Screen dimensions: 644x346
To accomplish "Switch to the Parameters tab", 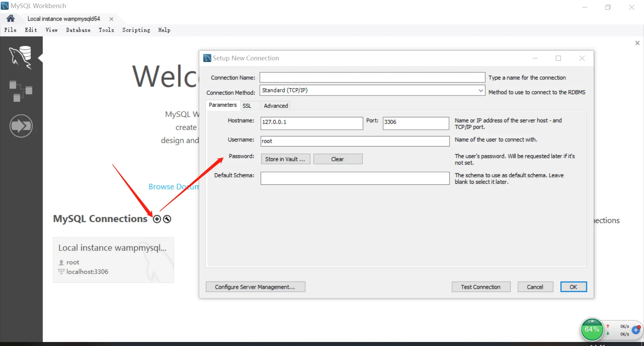I will 223,105.
